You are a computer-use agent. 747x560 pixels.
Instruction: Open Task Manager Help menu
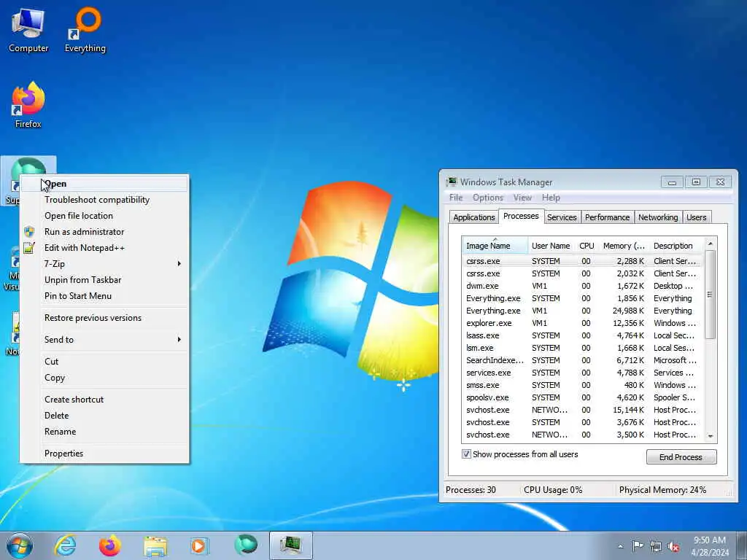pyautogui.click(x=551, y=198)
